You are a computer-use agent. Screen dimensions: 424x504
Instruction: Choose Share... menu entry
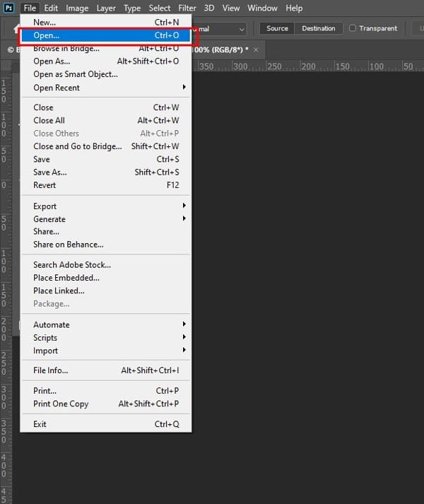pos(106,232)
